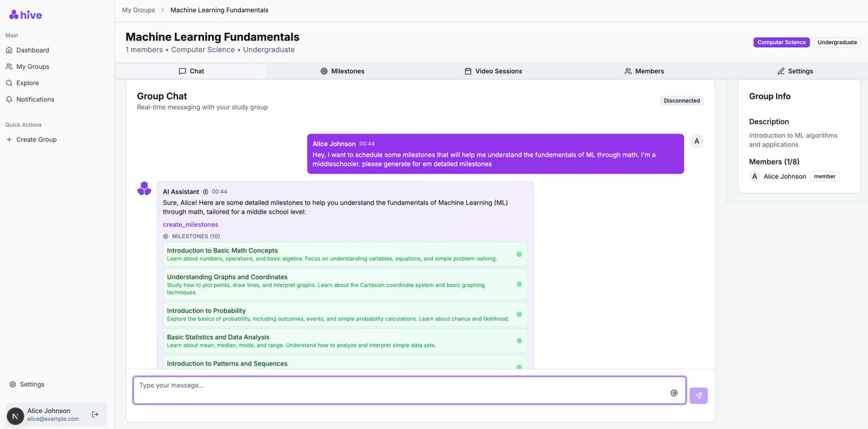Open Introduction to Basic Math Concepts milestone
868x429 pixels.
pyautogui.click(x=345, y=254)
